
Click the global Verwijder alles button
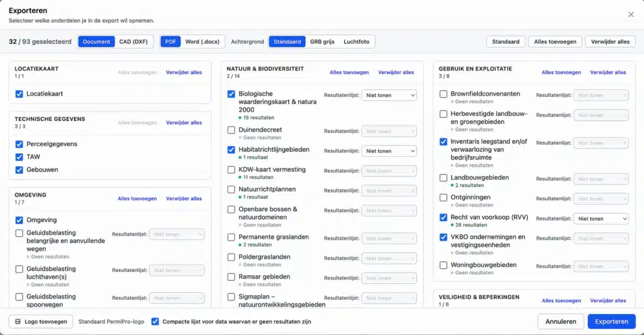610,42
